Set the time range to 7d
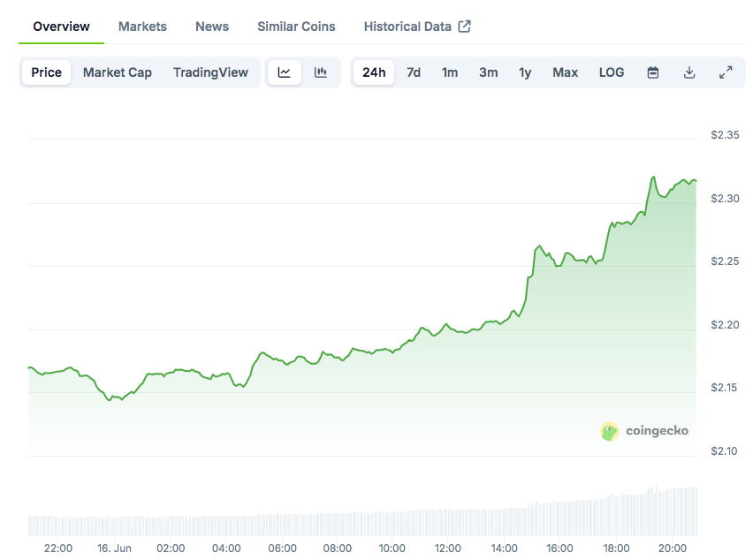753x560 pixels. [x=414, y=72]
